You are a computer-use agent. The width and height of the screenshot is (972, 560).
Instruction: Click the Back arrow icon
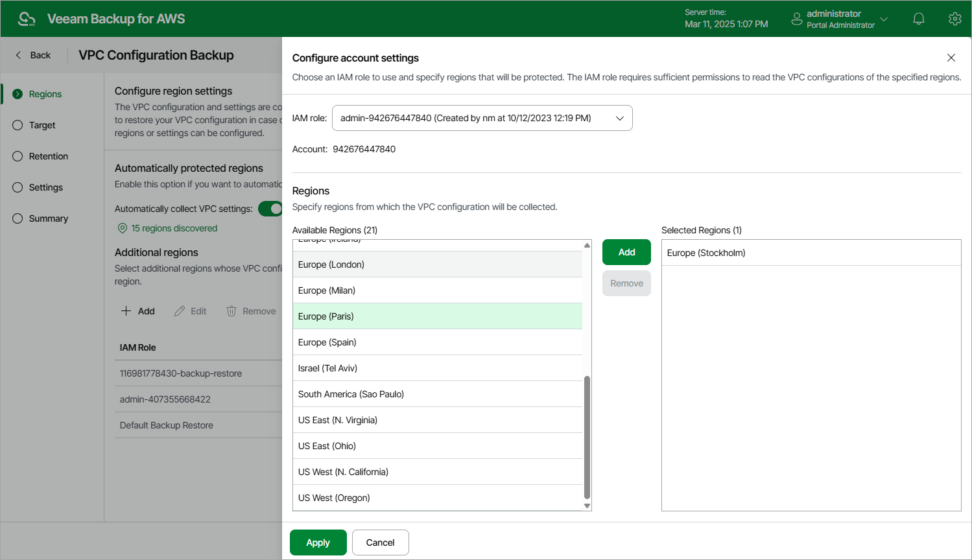pyautogui.click(x=18, y=55)
